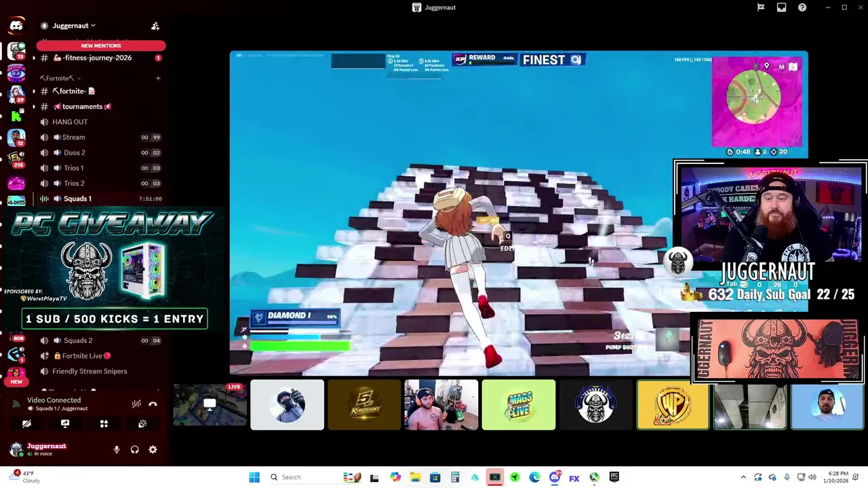Select the Mags Live participant tile
The width and height of the screenshot is (868, 488).
click(519, 405)
